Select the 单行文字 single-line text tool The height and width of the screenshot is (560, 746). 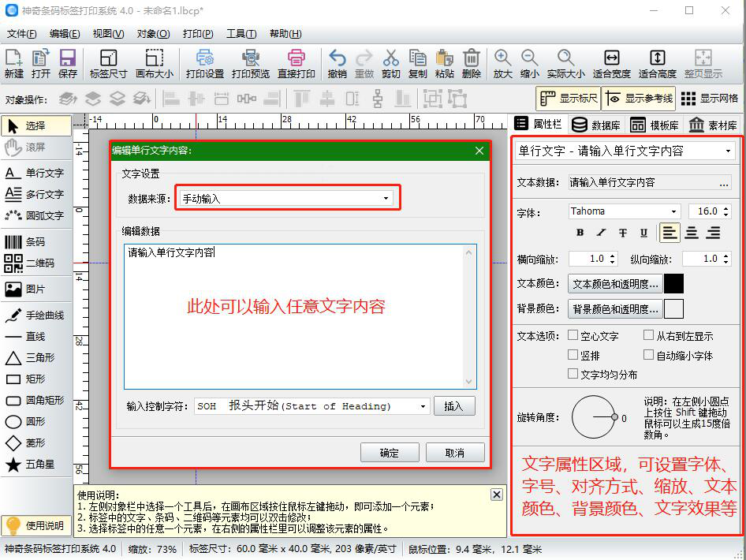tap(36, 173)
